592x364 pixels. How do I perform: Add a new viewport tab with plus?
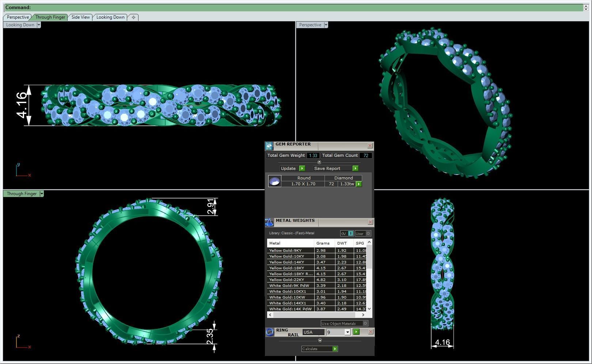133,17
